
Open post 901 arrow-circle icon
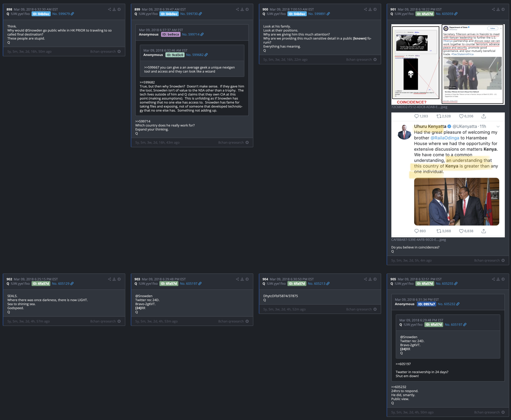pos(503,9)
